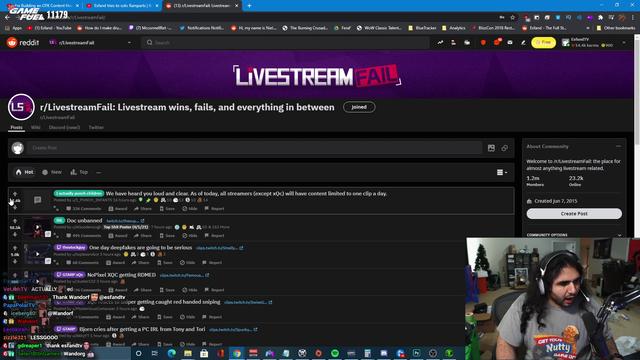Open Chrome extensions puzzle icon
Image resolution: width=640 pixels, height=360 pixels.
tap(600, 17)
